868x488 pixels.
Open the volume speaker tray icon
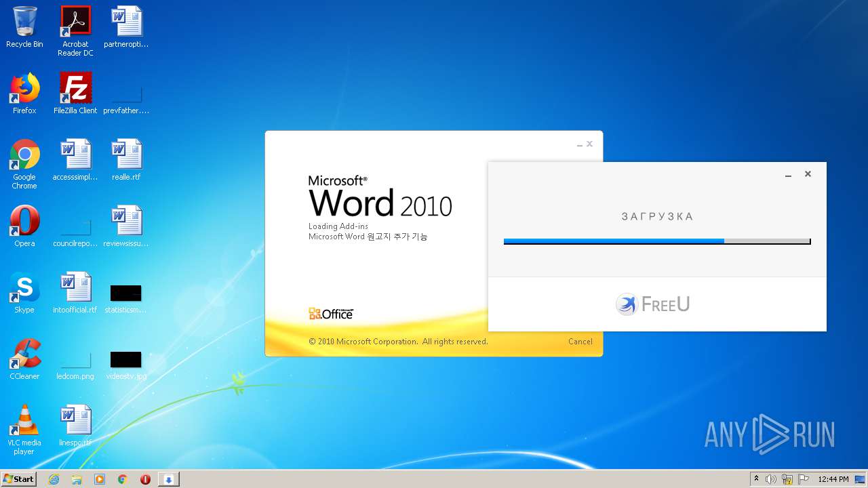pos(771,479)
